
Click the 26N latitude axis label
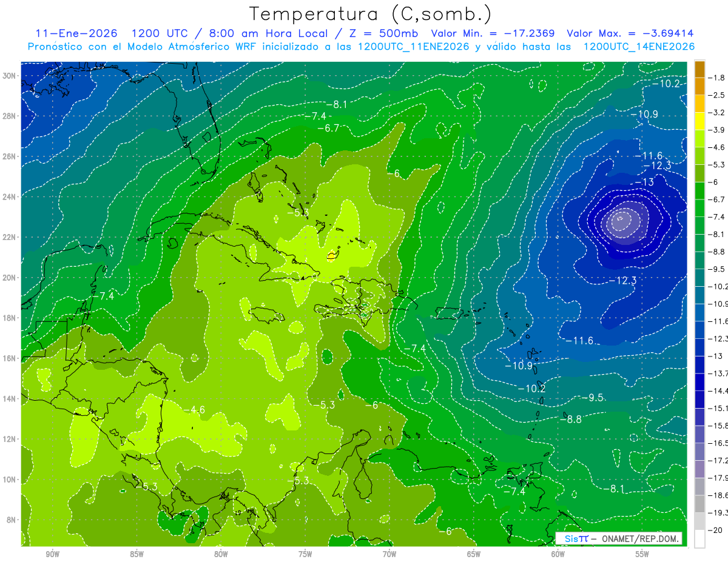click(10, 156)
